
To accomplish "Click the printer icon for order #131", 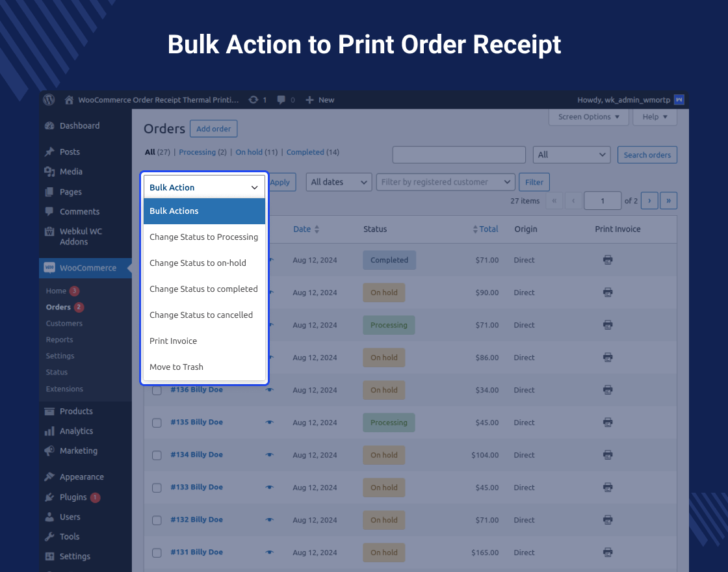I will (607, 552).
